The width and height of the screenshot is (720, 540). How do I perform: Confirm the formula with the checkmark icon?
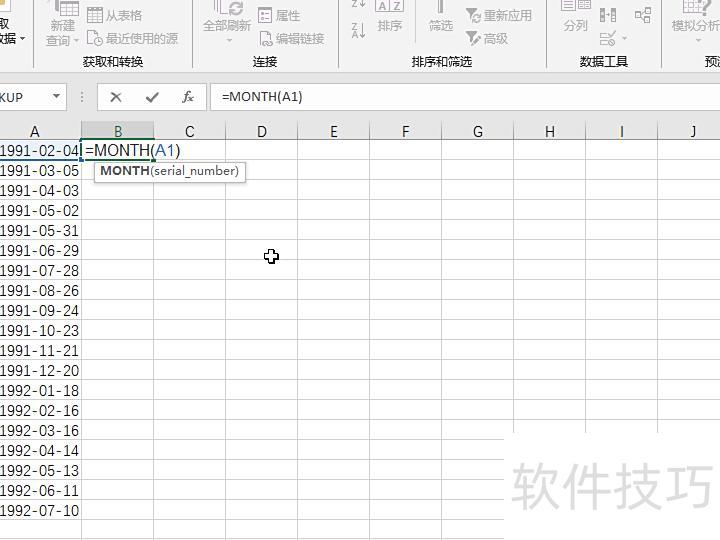coord(152,97)
